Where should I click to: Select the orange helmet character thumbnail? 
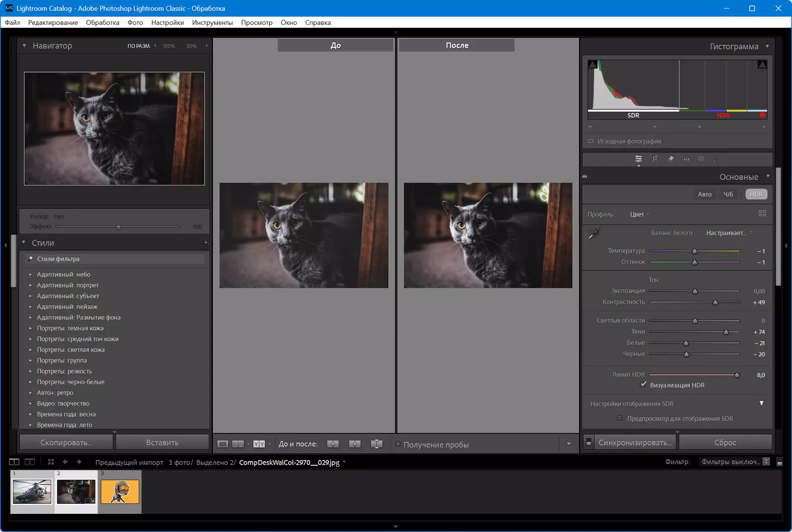pos(120,492)
